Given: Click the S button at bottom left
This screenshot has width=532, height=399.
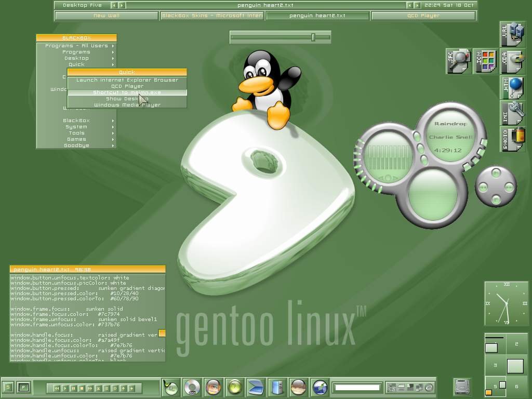Looking at the screenshot, I should click(8, 387).
